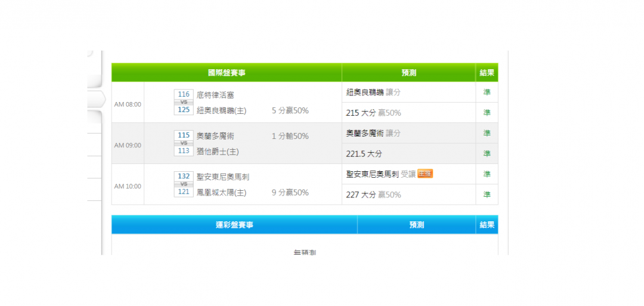Click score 116 for 底特律活塞

tap(184, 94)
